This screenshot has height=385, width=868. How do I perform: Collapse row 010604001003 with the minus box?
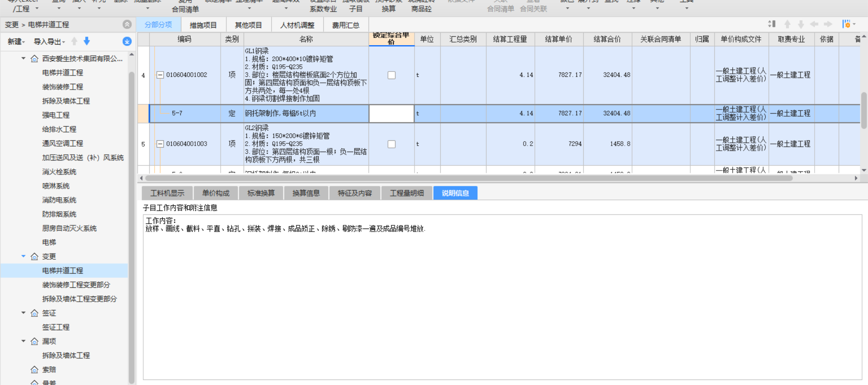[160, 144]
